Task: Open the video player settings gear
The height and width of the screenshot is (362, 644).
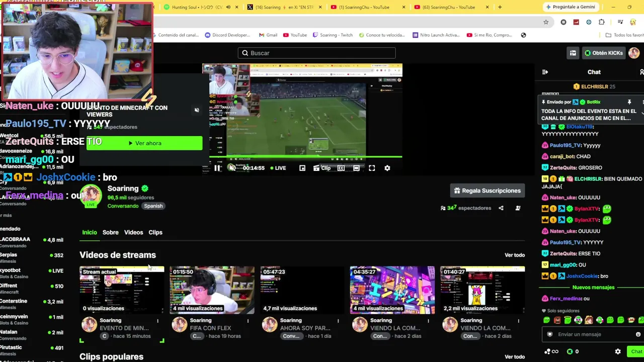Action: 387,168
